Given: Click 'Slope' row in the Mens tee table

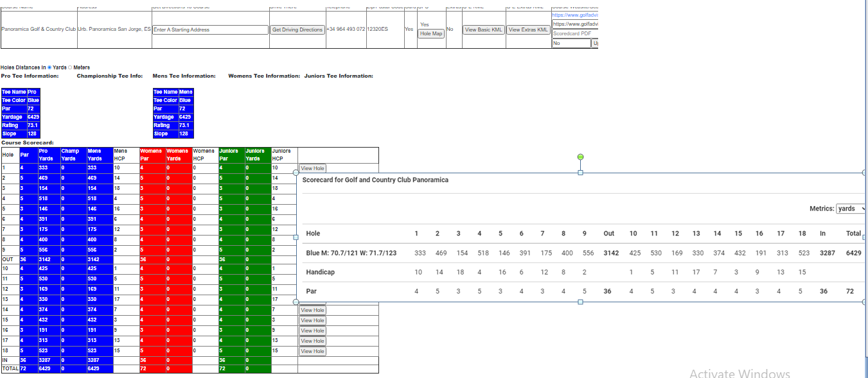Looking at the screenshot, I should coord(172,133).
